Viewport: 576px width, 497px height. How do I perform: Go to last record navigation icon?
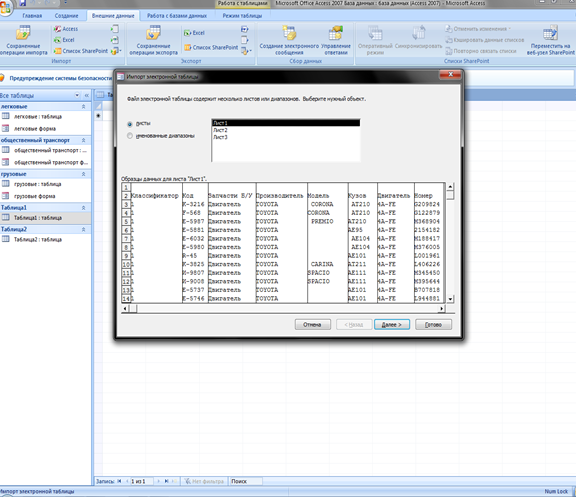[166, 481]
